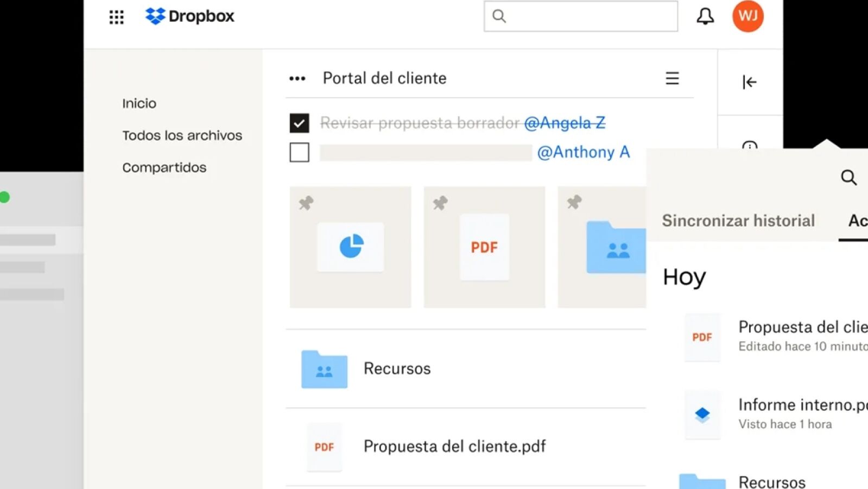
Task: Click the Dropbox logo
Action: [x=189, y=16]
